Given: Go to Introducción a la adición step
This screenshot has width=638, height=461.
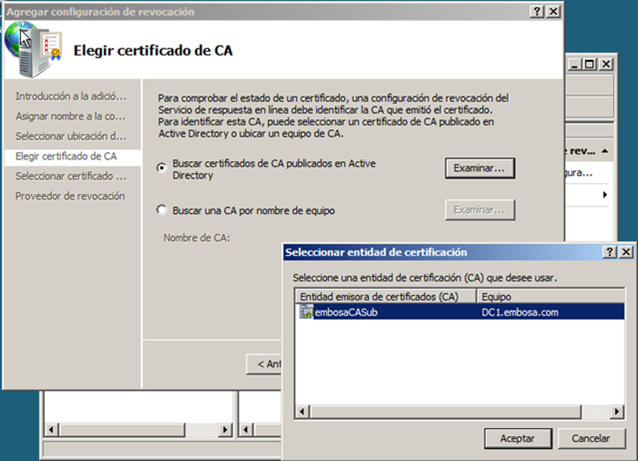Looking at the screenshot, I should pos(71,96).
